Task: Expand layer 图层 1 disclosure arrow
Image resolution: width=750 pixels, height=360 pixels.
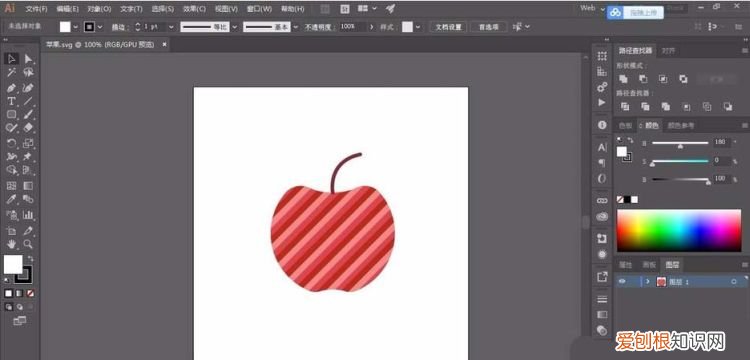Action: [x=648, y=282]
